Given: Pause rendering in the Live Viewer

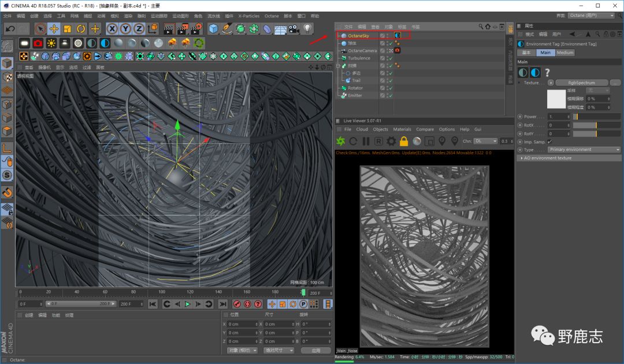Looking at the screenshot, I should pos(366,141).
